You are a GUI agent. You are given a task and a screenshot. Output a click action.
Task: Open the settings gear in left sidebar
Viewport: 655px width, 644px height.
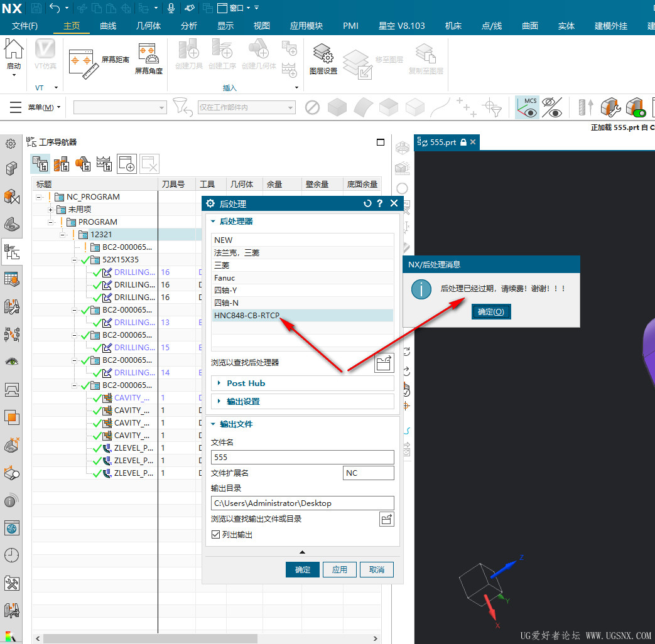point(11,144)
